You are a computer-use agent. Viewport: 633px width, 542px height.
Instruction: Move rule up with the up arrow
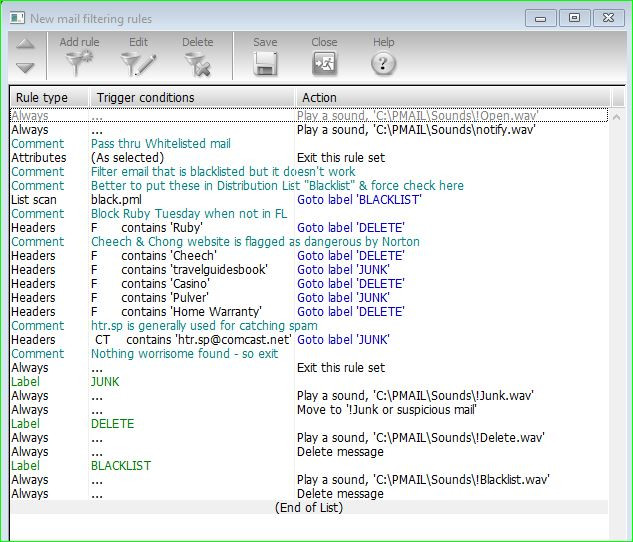coord(26,45)
